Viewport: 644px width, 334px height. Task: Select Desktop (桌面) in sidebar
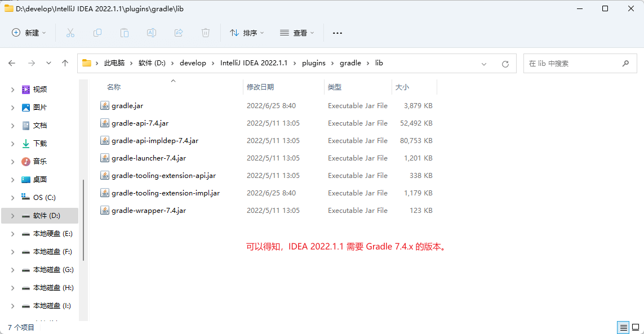click(40, 180)
